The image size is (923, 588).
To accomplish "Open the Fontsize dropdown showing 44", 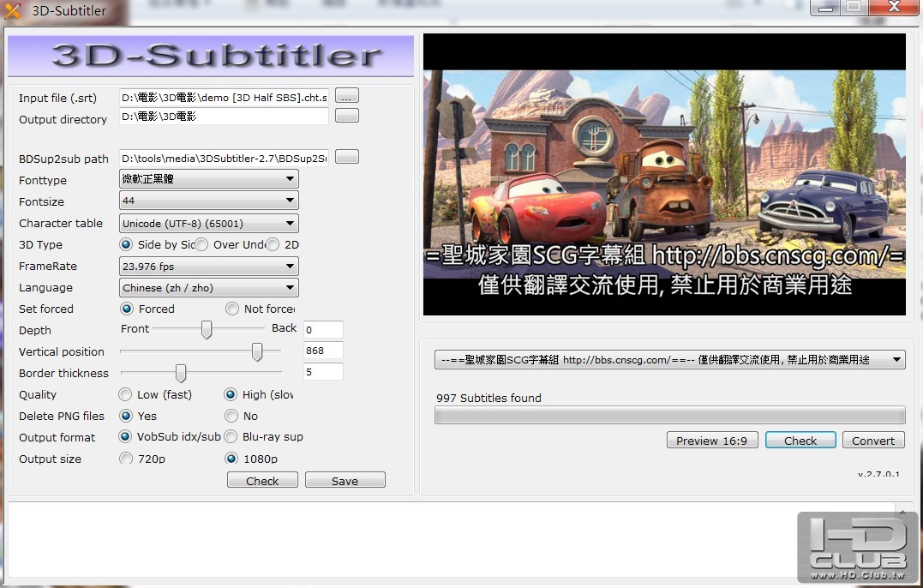I will tap(208, 201).
